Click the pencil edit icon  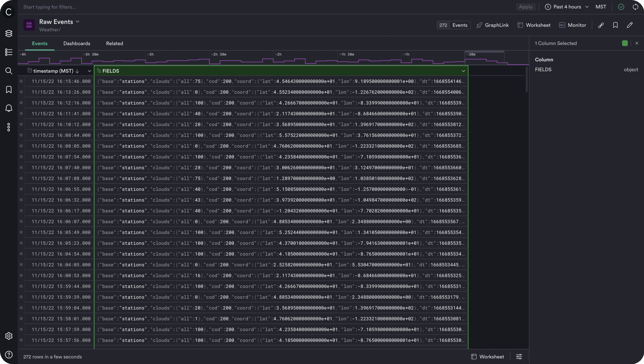(x=630, y=25)
